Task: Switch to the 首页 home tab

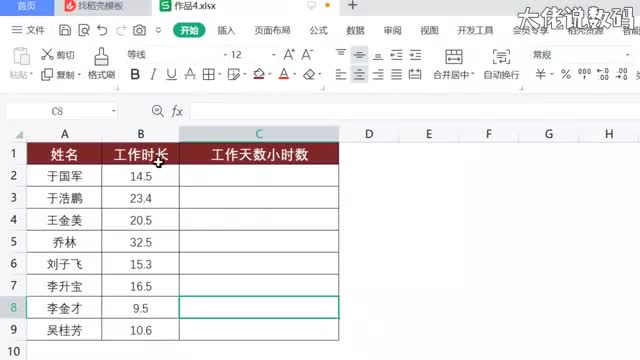Action: point(27,6)
